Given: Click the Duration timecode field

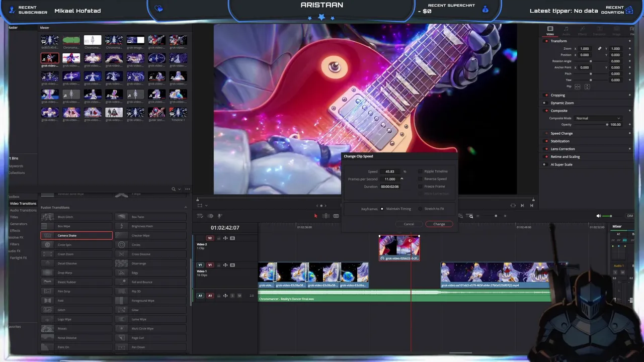Looking at the screenshot, I should tap(390, 187).
